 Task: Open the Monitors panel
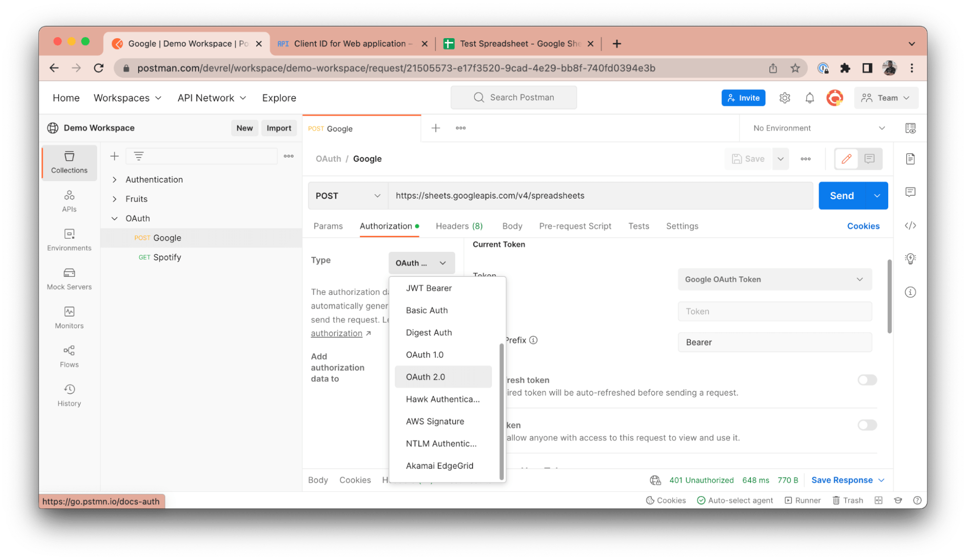pyautogui.click(x=69, y=317)
